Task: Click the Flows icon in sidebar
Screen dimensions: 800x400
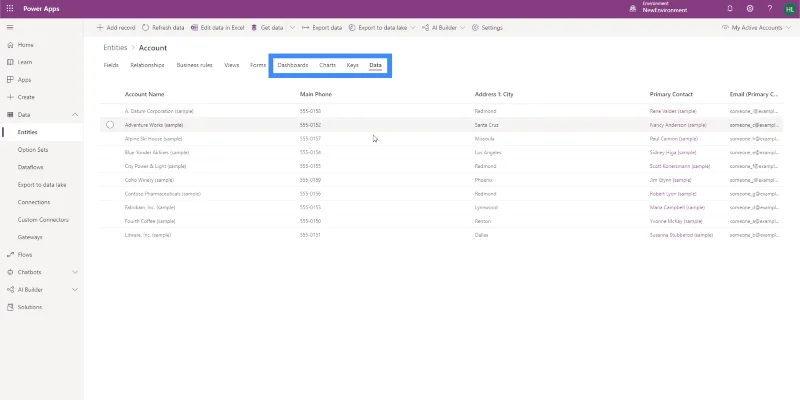Action: point(10,255)
